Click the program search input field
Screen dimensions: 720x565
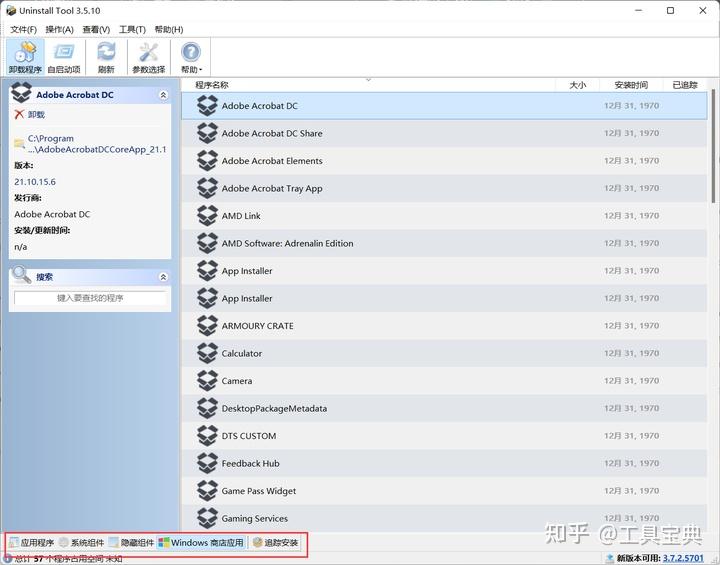[90, 298]
